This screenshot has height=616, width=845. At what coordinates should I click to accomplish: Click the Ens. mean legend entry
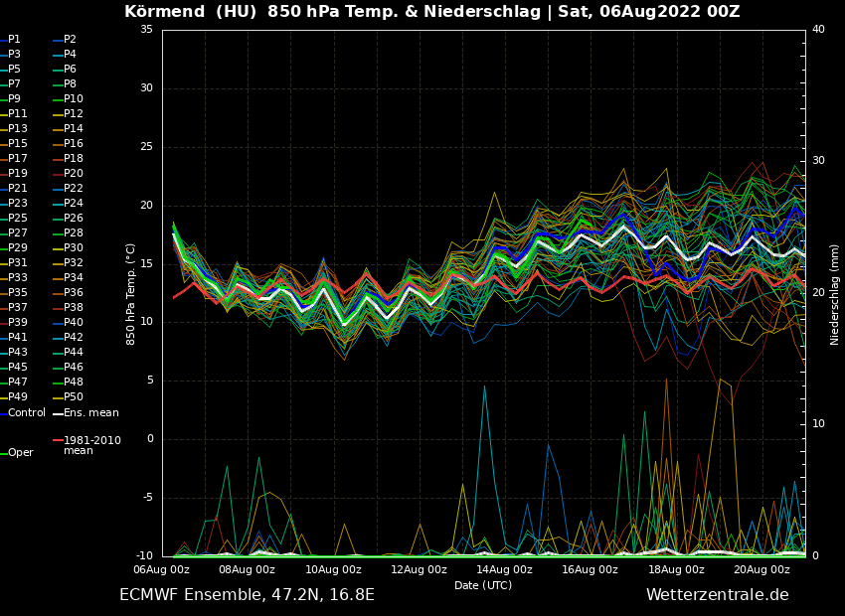coord(90,412)
